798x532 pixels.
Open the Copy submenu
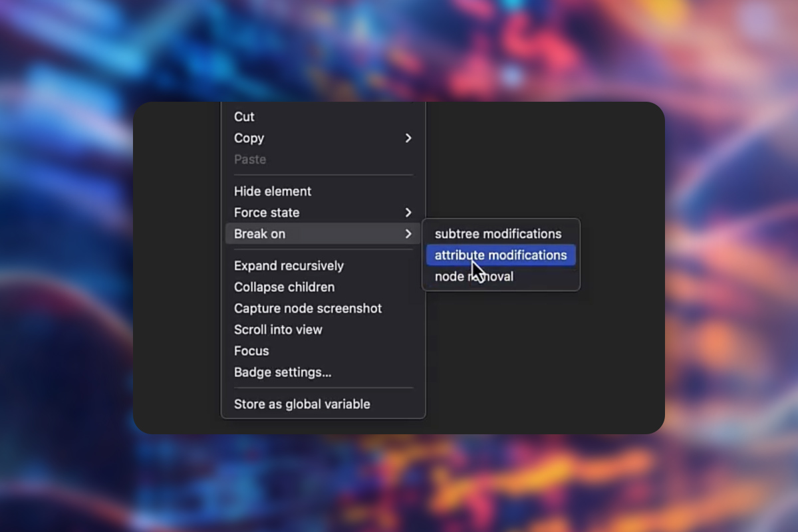click(x=323, y=138)
